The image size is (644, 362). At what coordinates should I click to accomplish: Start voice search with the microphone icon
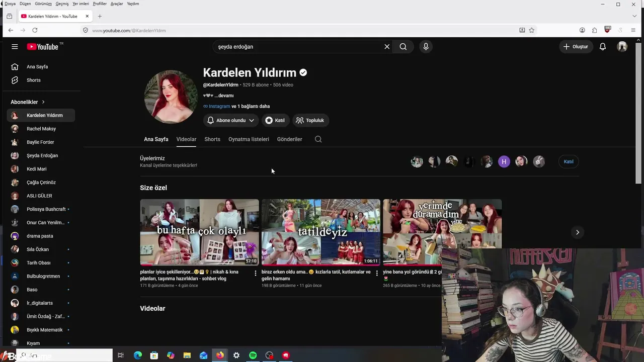[x=426, y=47]
